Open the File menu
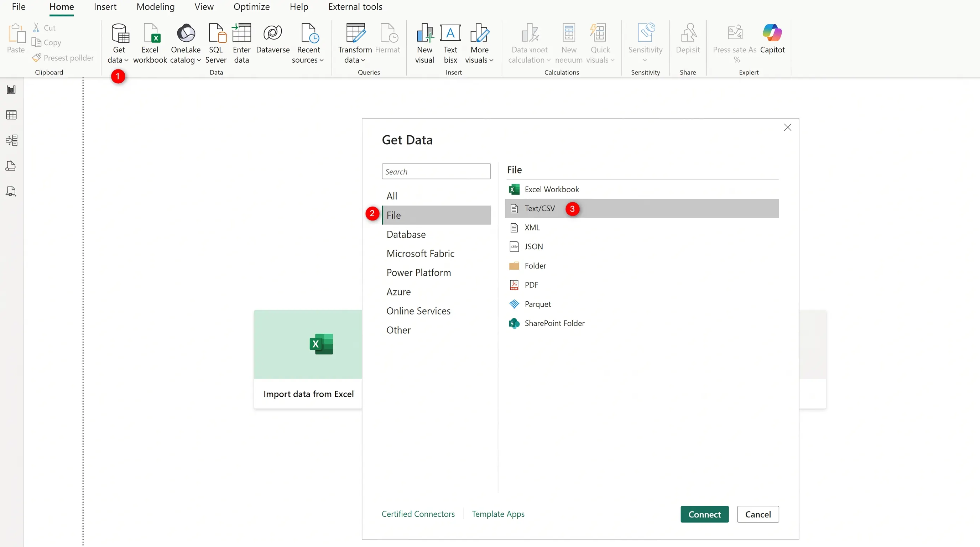The width and height of the screenshot is (980, 547). point(19,7)
